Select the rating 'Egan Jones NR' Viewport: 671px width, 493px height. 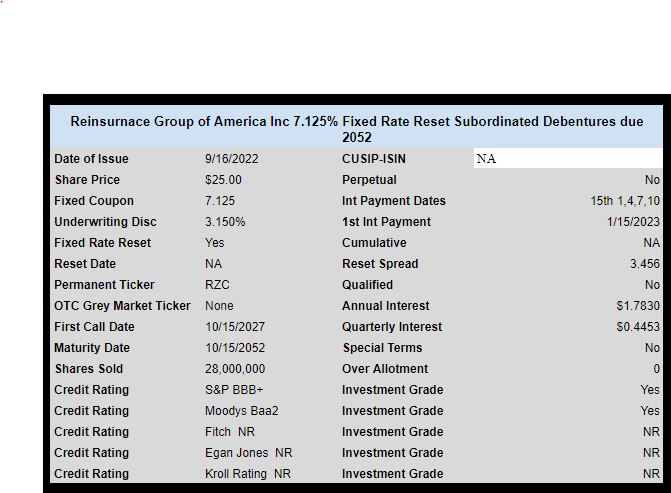click(x=248, y=453)
